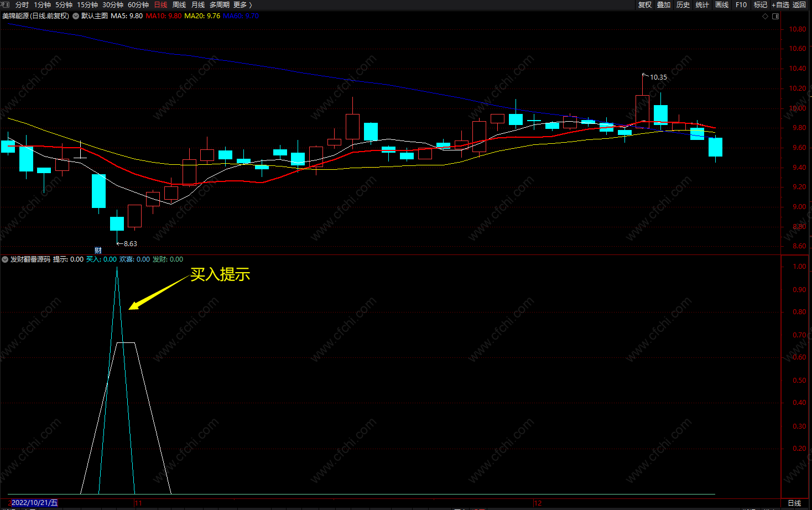Click the 日线 label at bottom right
Viewport: 812px width, 510px height.
(x=794, y=503)
